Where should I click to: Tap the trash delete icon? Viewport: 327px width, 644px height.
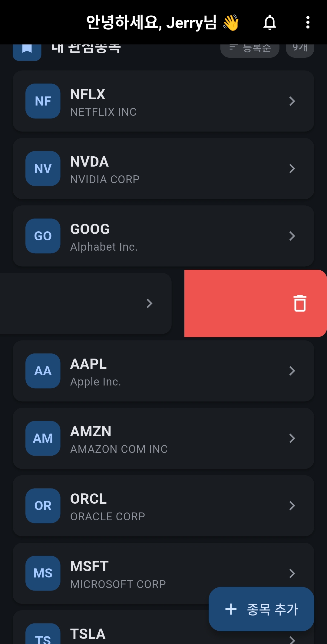tap(300, 303)
